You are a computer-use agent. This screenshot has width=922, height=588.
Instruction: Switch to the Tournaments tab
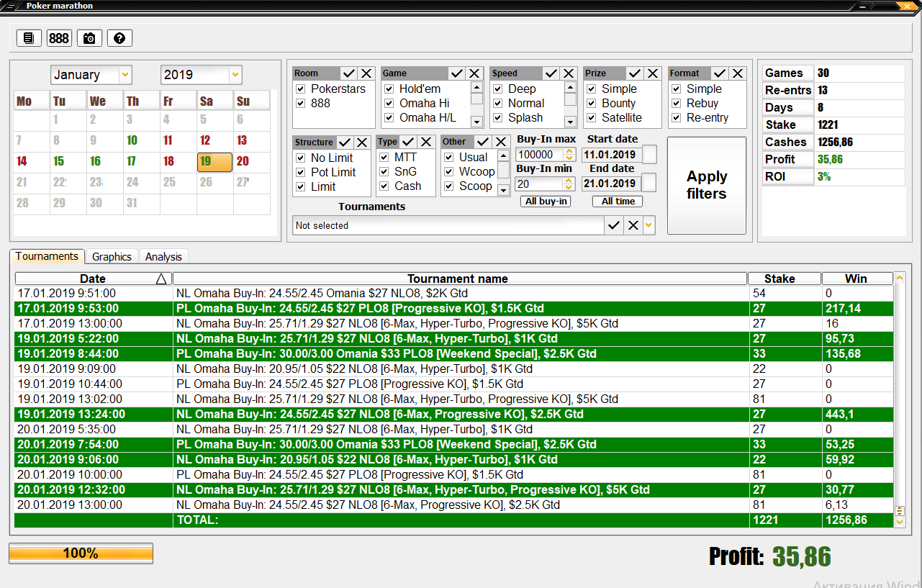coord(47,256)
